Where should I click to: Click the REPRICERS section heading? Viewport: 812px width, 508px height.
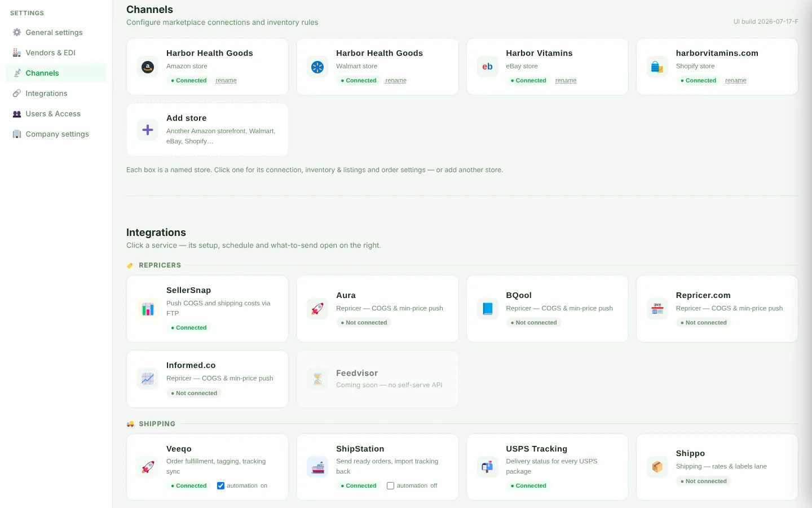160,265
